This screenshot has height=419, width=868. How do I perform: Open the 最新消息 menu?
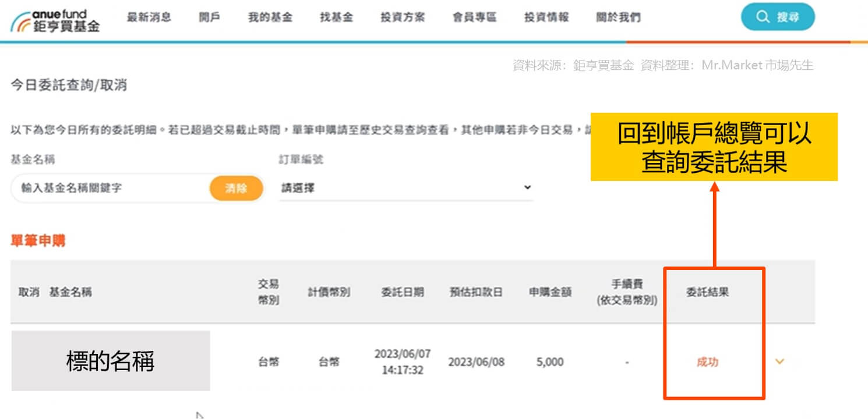pos(149,17)
